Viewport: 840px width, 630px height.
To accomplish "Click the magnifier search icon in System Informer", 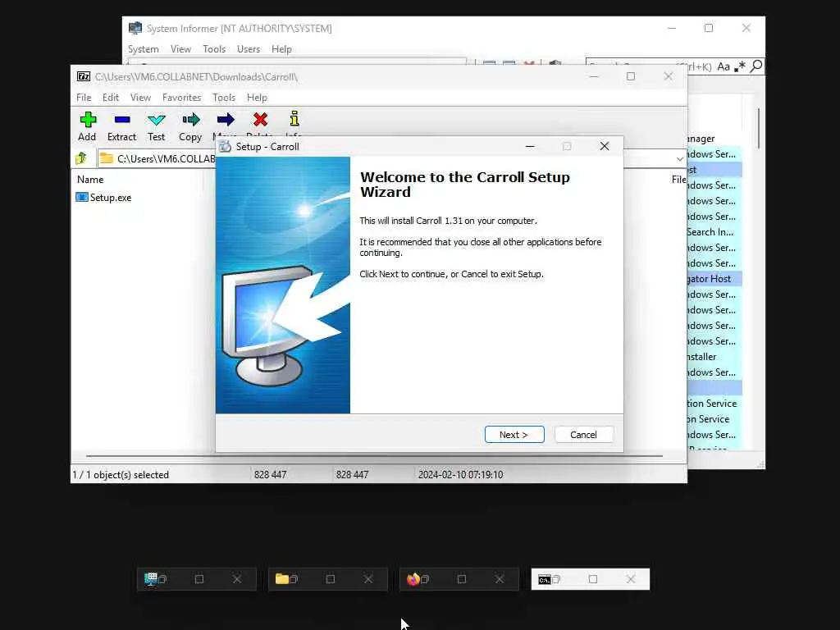I will point(756,66).
